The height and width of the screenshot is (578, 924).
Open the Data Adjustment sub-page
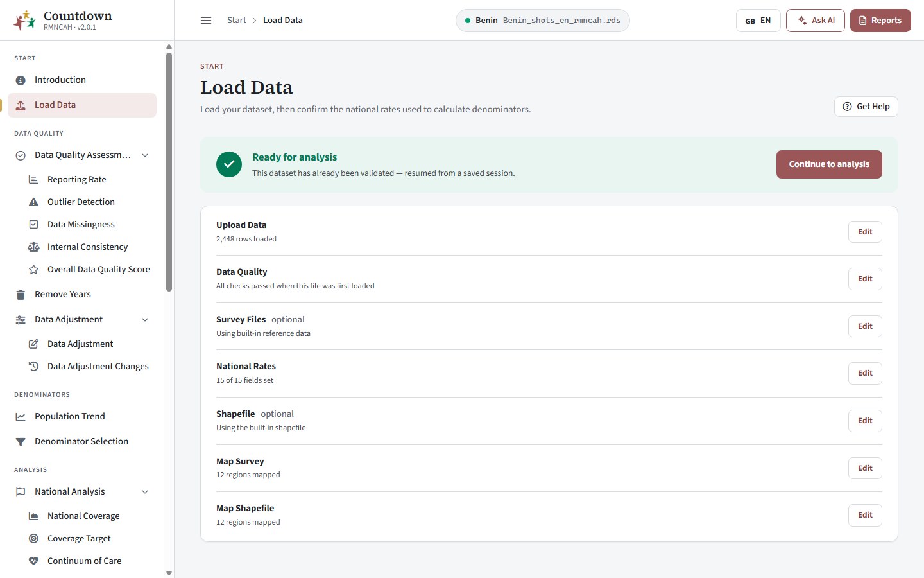(x=89, y=344)
